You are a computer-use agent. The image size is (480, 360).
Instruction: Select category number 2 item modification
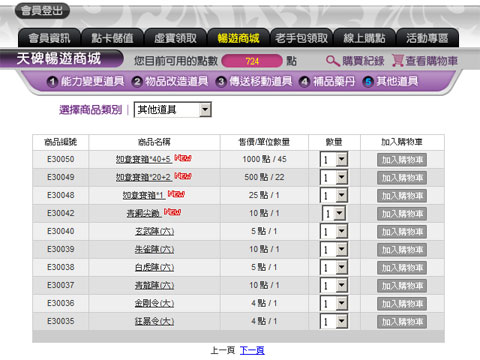coord(170,81)
